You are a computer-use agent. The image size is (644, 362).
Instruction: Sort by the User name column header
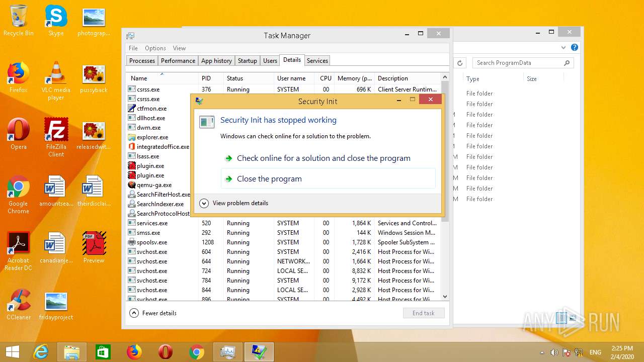295,78
